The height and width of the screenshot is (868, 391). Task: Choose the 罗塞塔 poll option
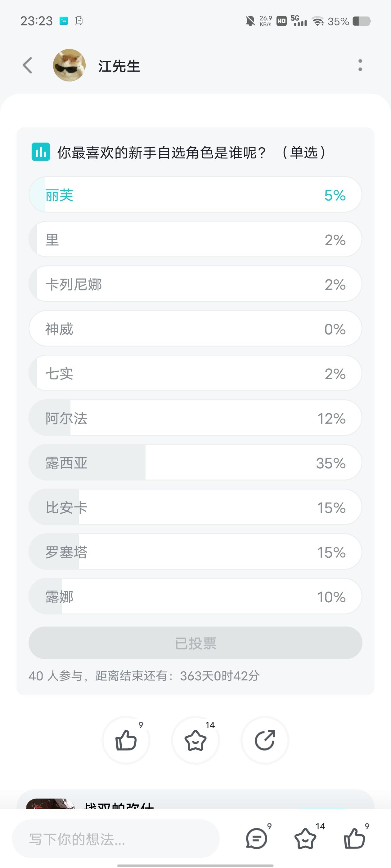click(x=195, y=551)
